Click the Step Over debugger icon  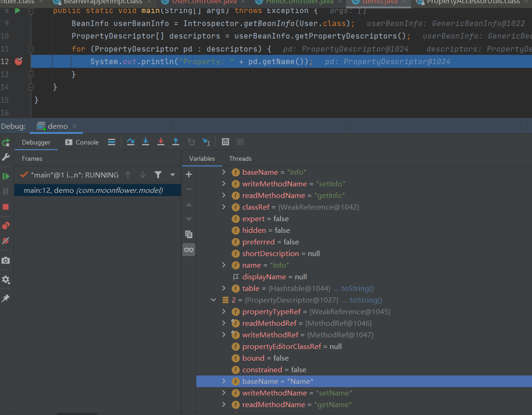[131, 142]
